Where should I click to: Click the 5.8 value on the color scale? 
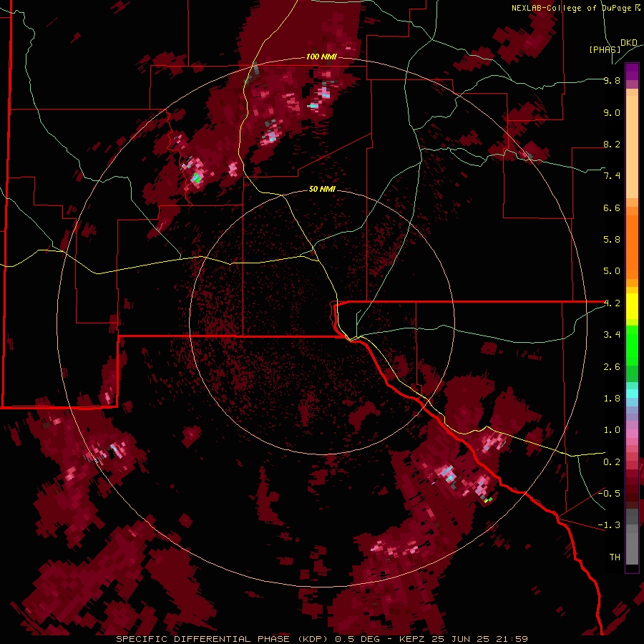612,240
